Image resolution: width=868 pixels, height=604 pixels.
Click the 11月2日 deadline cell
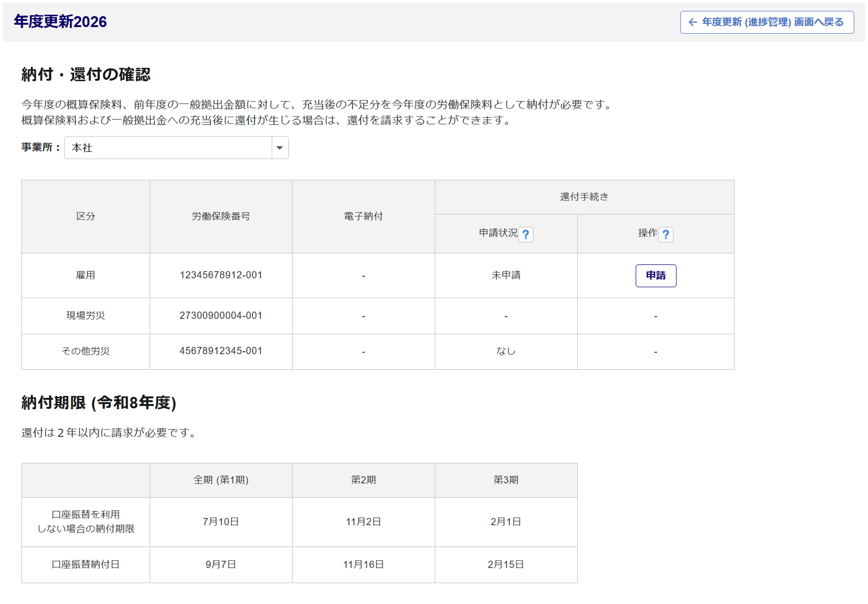pyautogui.click(x=364, y=522)
